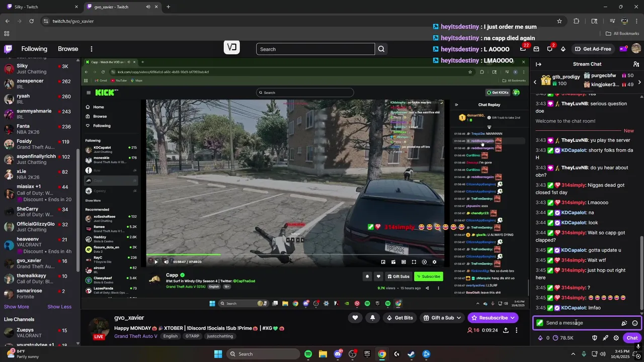Open the Twitch mail inbox icon
The width and height of the screenshot is (644, 362).
536,49
